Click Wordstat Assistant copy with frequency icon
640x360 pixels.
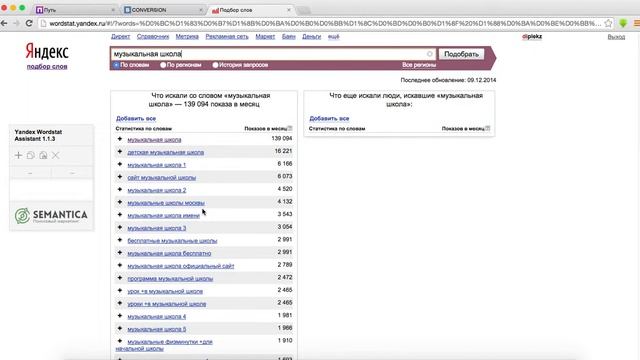(43, 156)
